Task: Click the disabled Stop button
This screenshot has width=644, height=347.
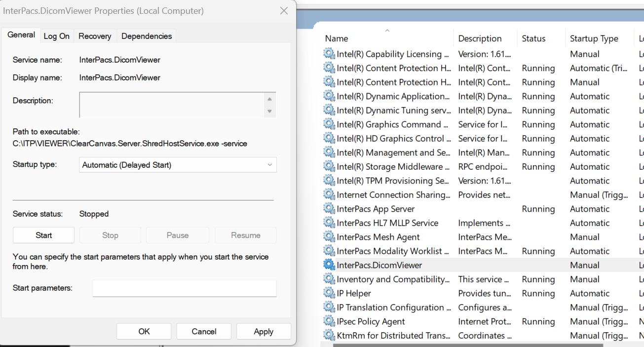Action: [x=110, y=235]
